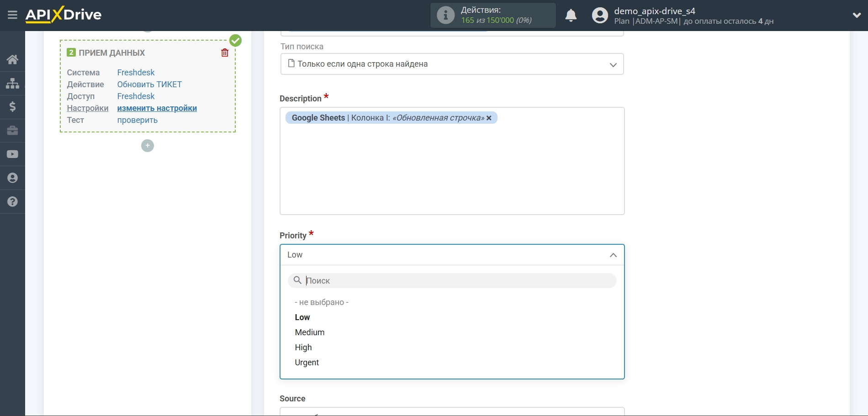Click the actions info icon
Image resolution: width=868 pixels, height=416 pixels.
pos(445,15)
